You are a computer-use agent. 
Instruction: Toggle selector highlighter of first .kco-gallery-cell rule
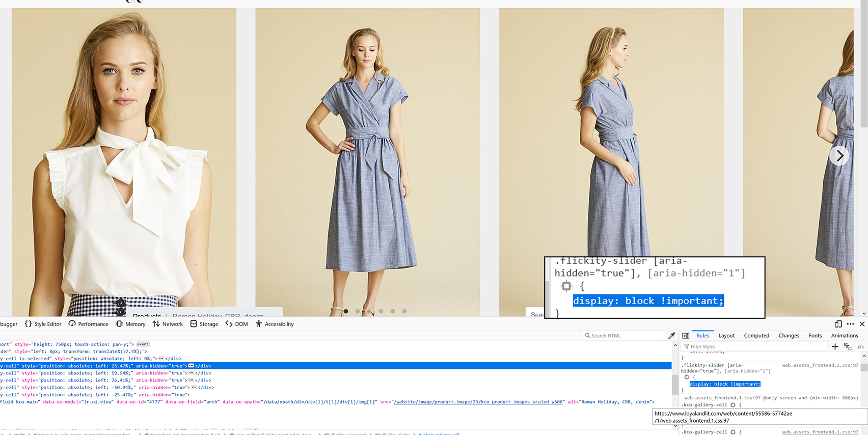click(x=733, y=405)
